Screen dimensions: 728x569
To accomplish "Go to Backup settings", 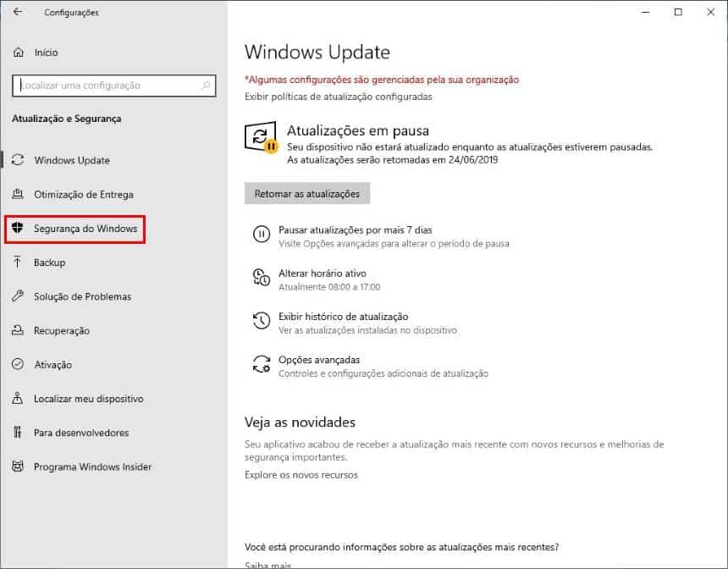I will 50,262.
